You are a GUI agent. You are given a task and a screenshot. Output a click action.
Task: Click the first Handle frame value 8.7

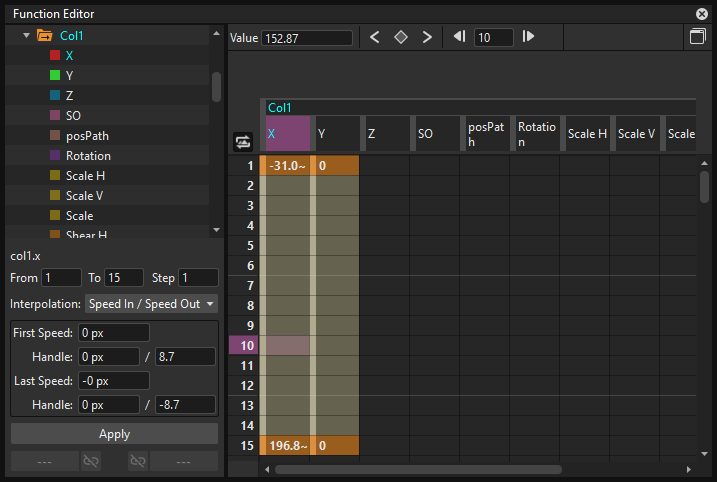(185, 357)
